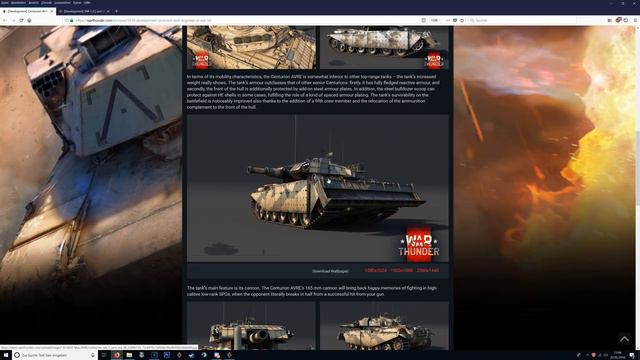Click the green padlock site security icon

click(72, 20)
